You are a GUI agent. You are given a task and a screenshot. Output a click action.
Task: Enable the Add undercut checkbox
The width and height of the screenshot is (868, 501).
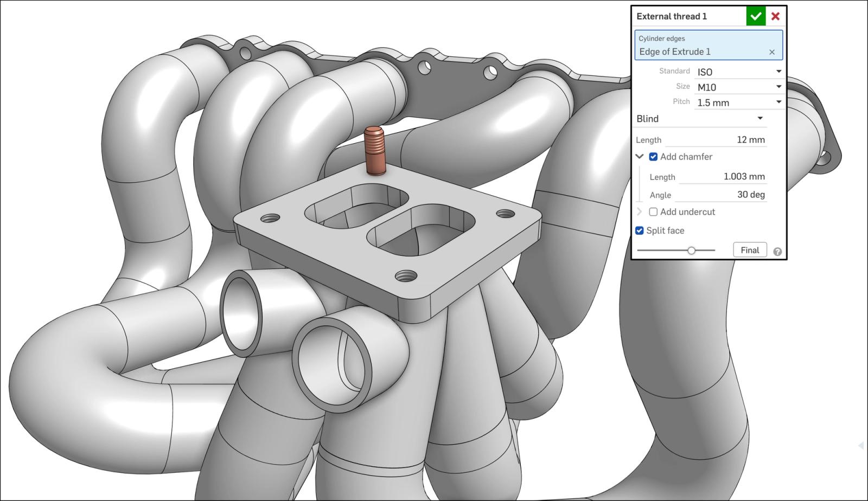click(x=653, y=212)
